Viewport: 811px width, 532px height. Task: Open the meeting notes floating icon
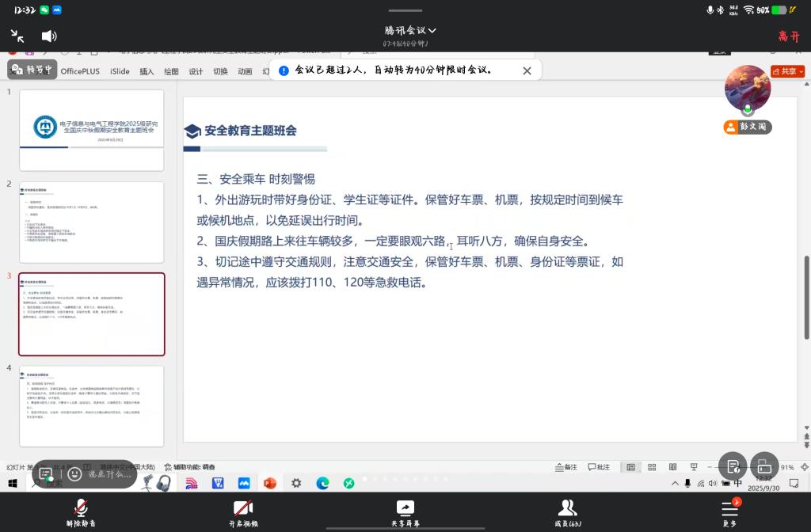733,466
